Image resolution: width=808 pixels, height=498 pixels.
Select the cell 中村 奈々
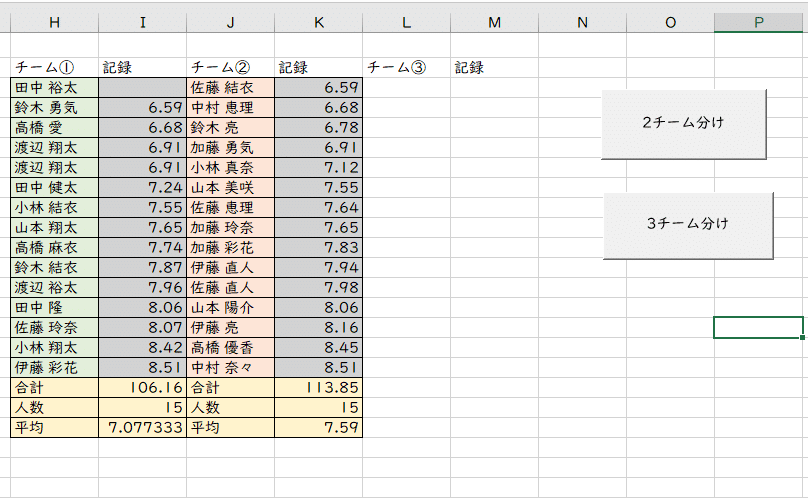pyautogui.click(x=230, y=368)
